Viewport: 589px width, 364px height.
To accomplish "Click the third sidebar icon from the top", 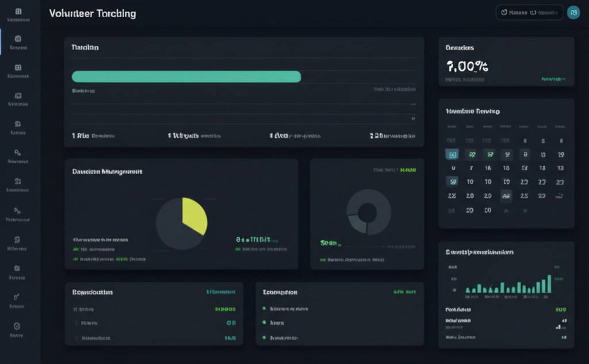I will pyautogui.click(x=18, y=67).
